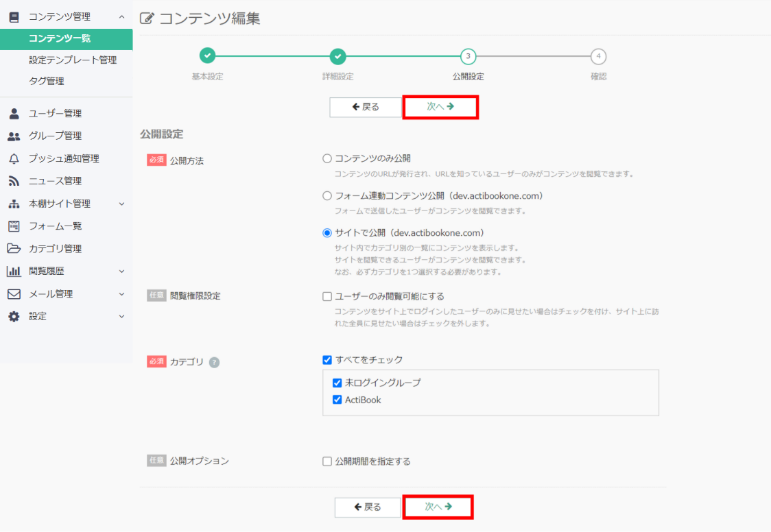The image size is (771, 532).
Task: Uncheck the ActiBook category checkbox
Action: point(337,400)
